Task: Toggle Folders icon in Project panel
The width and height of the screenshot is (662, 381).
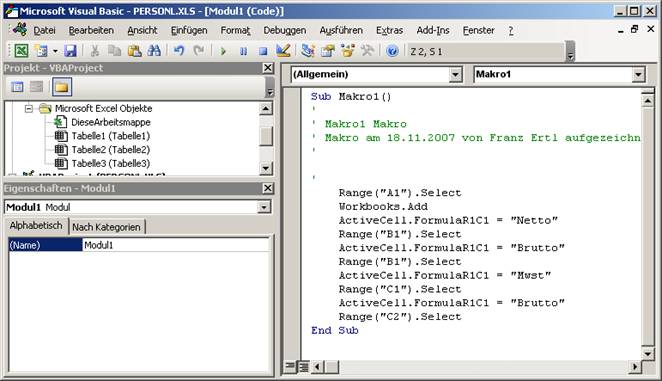Action: coord(62,87)
